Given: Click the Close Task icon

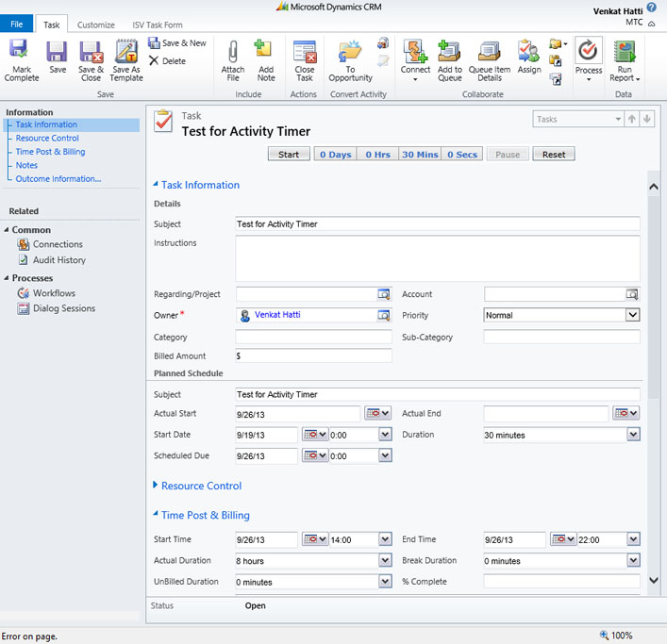Looking at the screenshot, I should coord(304,58).
